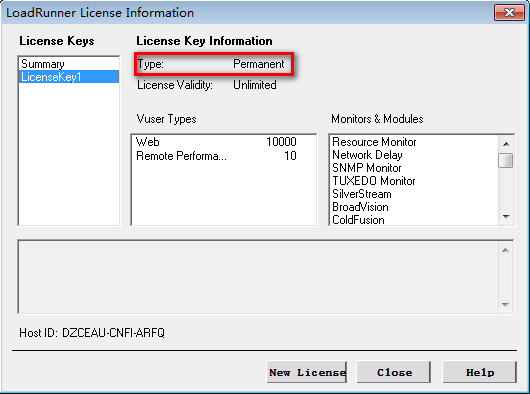Click the 10000 Web vuser count

point(281,142)
